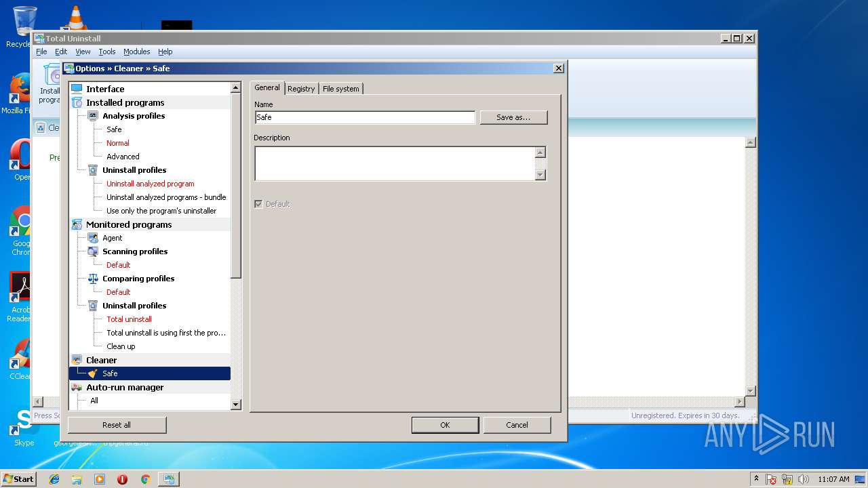Click options tree scroll down arrow

[x=236, y=405]
